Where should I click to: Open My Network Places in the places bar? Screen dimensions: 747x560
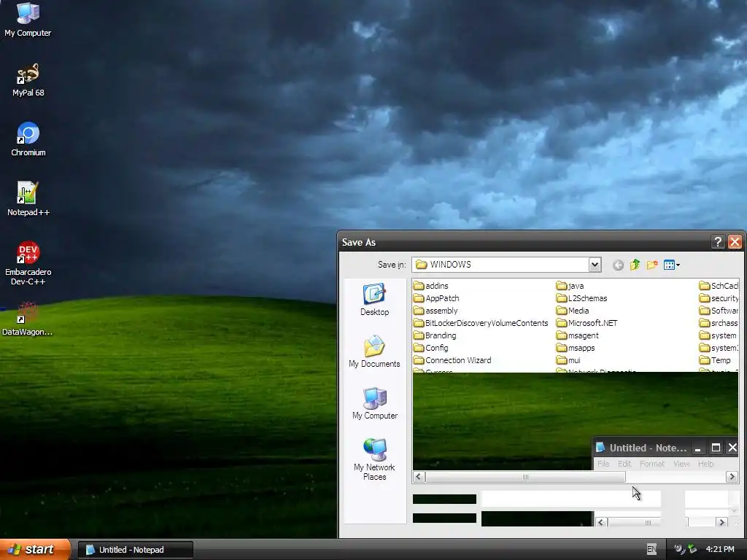(x=374, y=459)
